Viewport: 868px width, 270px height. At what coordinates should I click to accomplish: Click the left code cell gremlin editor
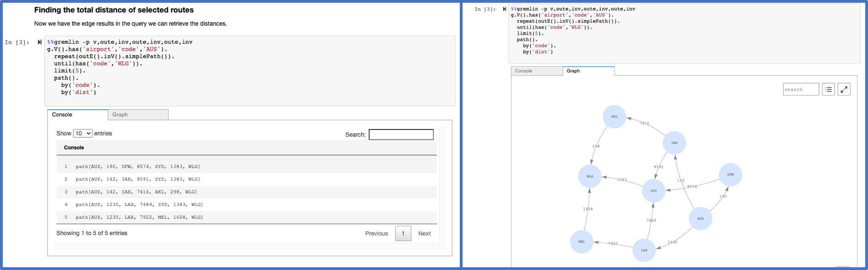click(250, 71)
